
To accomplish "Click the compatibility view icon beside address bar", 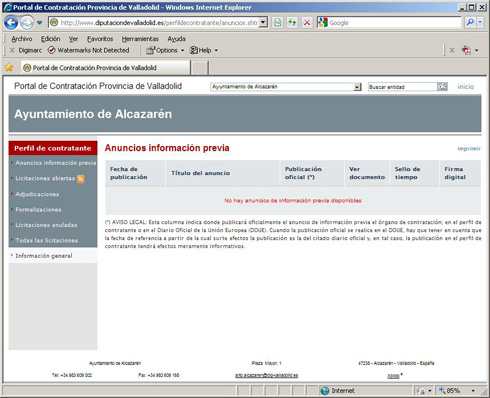I will (277, 23).
